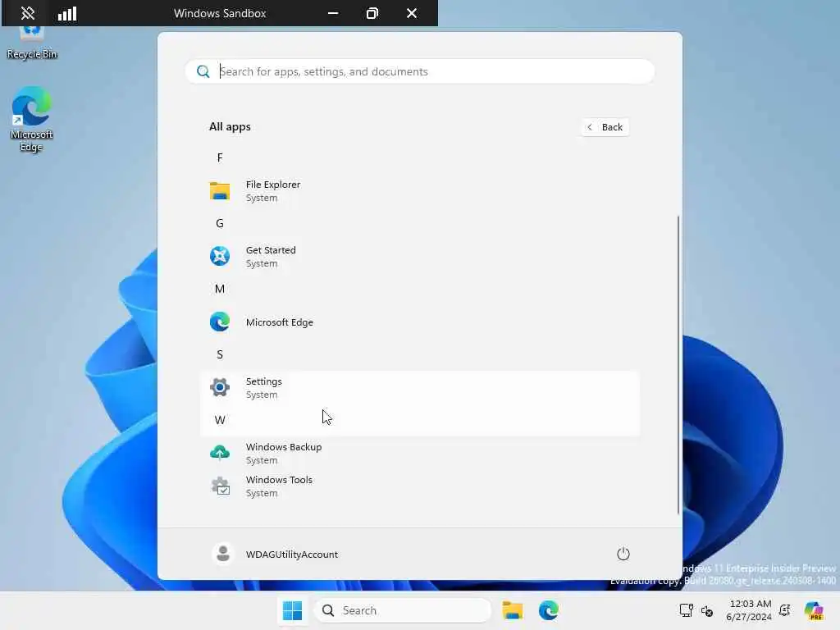This screenshot has height=630, width=840.
Task: Focus the Start menu search box
Action: pyautogui.click(x=419, y=71)
